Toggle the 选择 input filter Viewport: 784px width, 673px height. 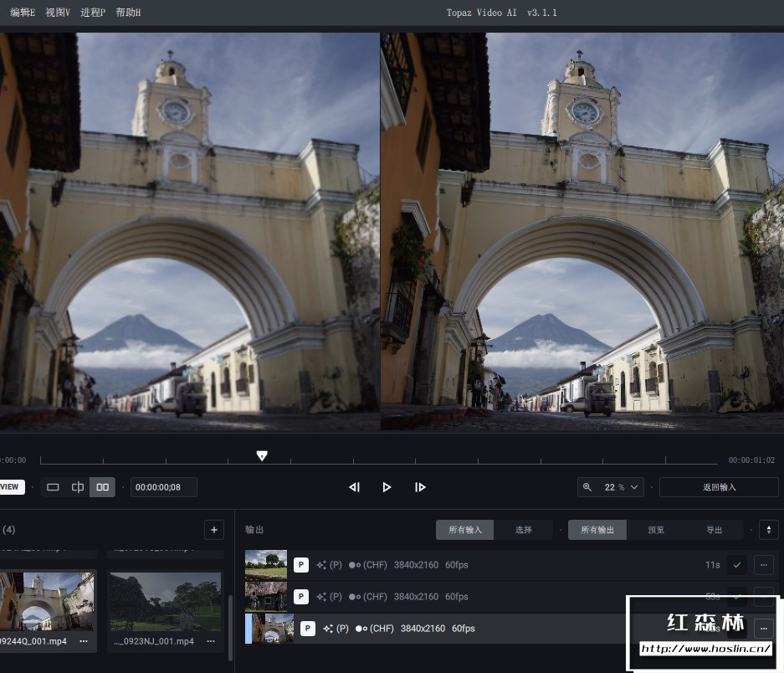pyautogui.click(x=524, y=530)
